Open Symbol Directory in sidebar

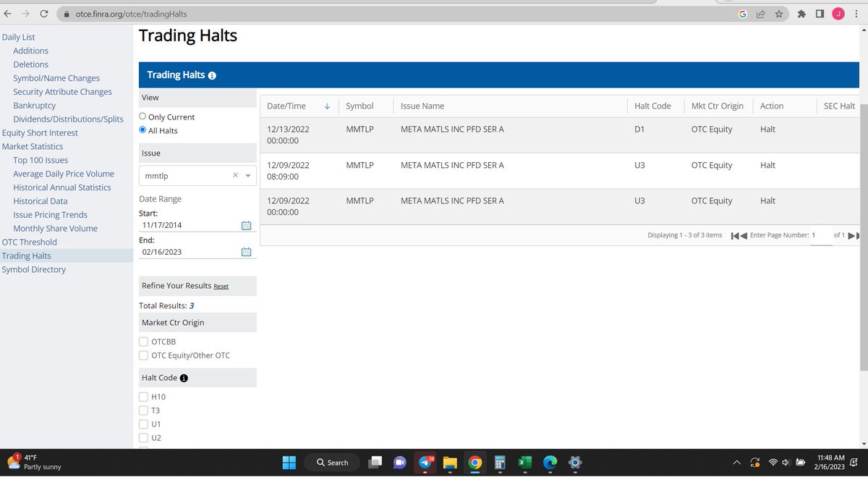point(34,269)
